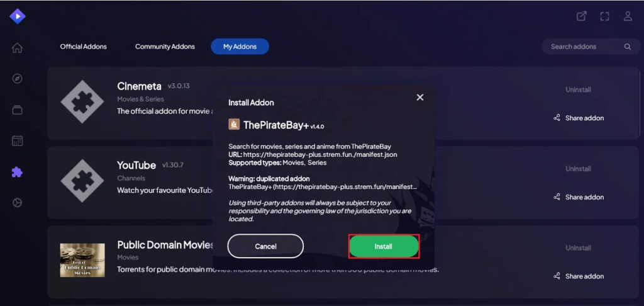Click the third-party addons disclaimer text
Screen dimensions: 644x306
pyautogui.click(x=320, y=211)
